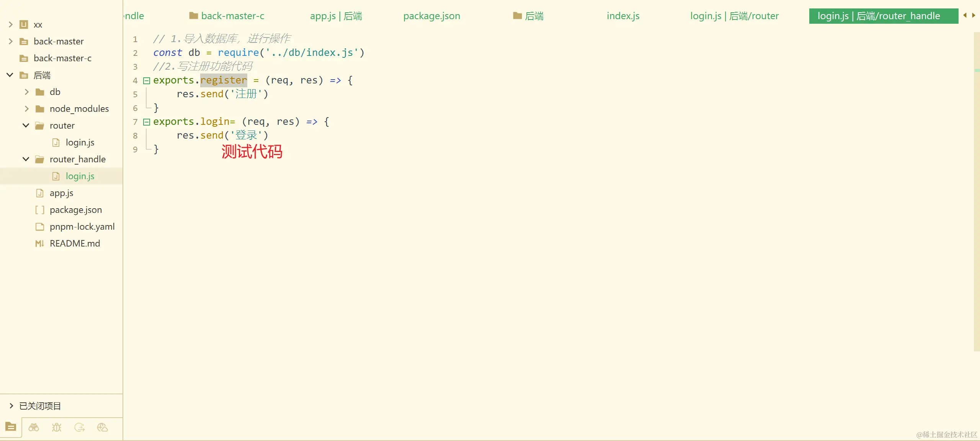Click the JS file icon beside app.js
The height and width of the screenshot is (441, 980).
tap(40, 193)
